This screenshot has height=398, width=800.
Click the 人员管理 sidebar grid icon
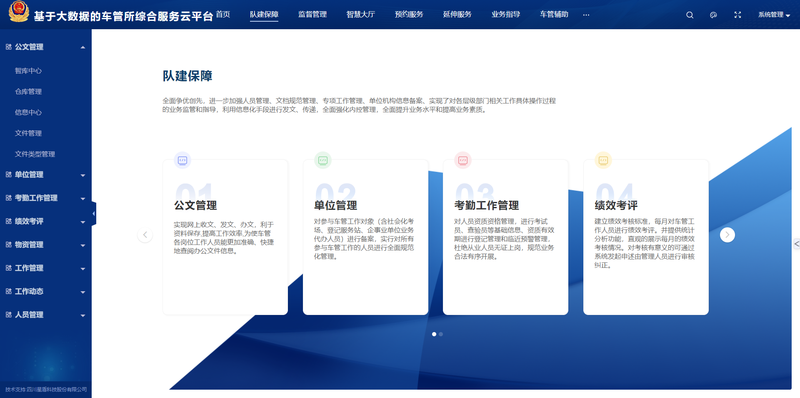click(x=8, y=315)
